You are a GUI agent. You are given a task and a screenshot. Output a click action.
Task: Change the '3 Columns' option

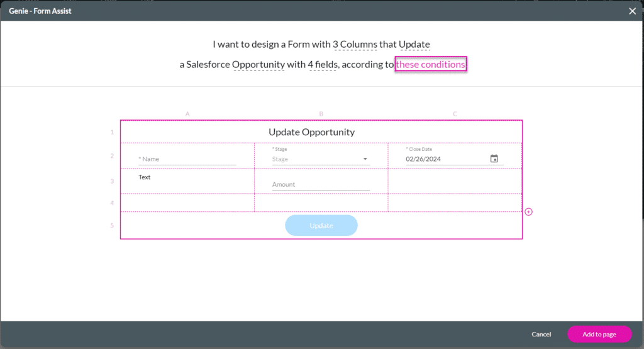(355, 45)
